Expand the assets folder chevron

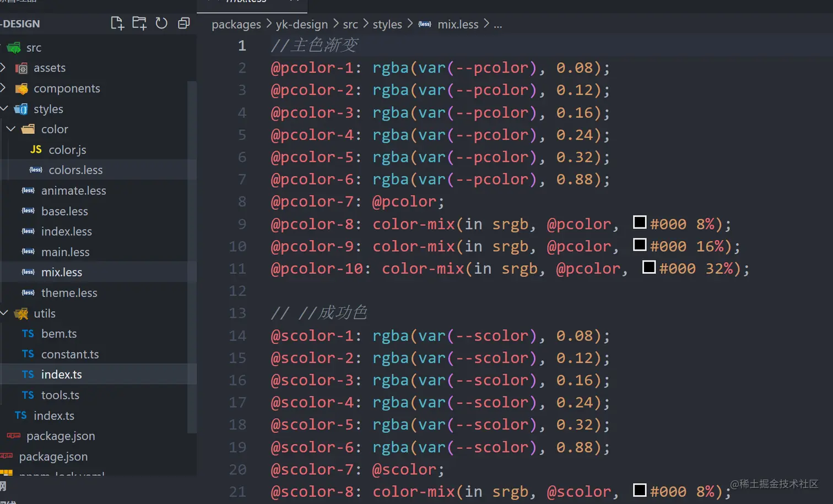(3, 67)
